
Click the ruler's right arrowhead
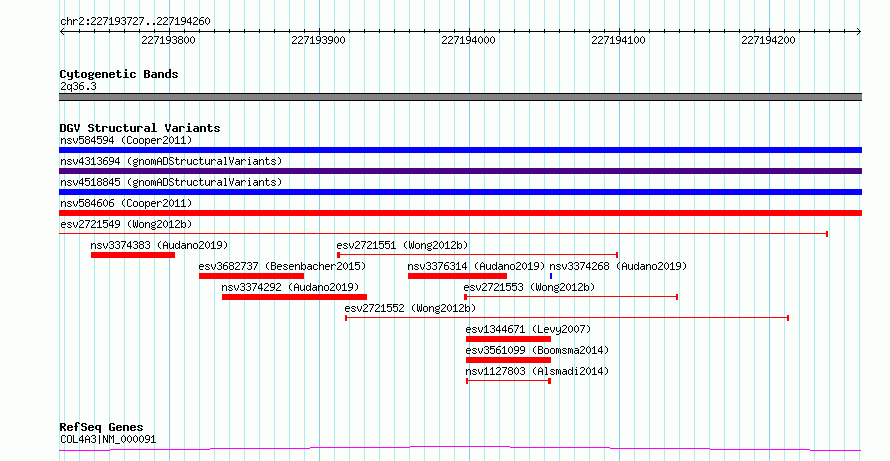point(859,31)
